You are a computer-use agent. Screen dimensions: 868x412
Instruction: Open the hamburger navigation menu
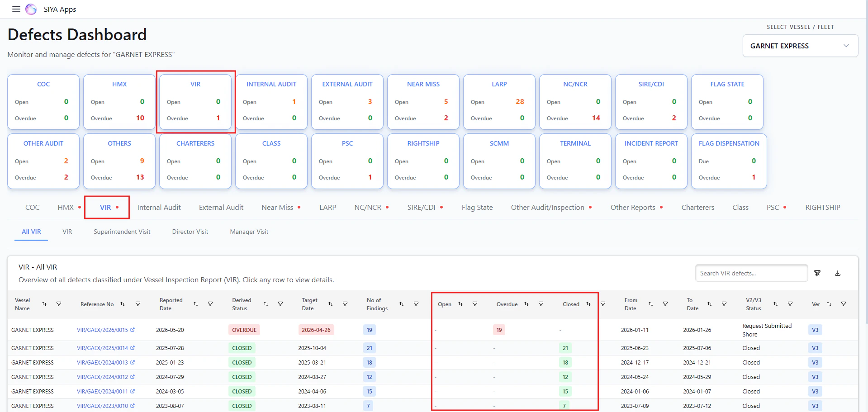16,9
